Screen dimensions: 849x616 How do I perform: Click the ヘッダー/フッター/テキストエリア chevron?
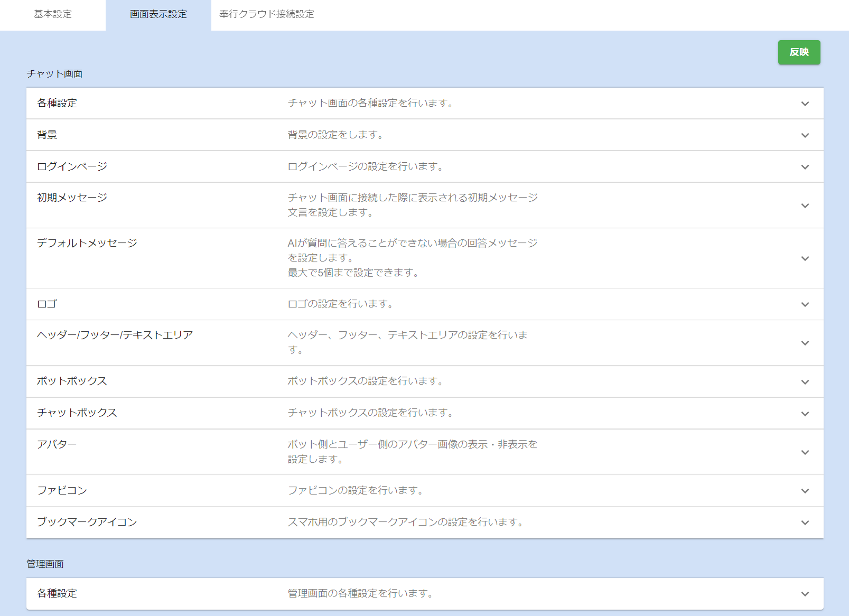tap(805, 343)
